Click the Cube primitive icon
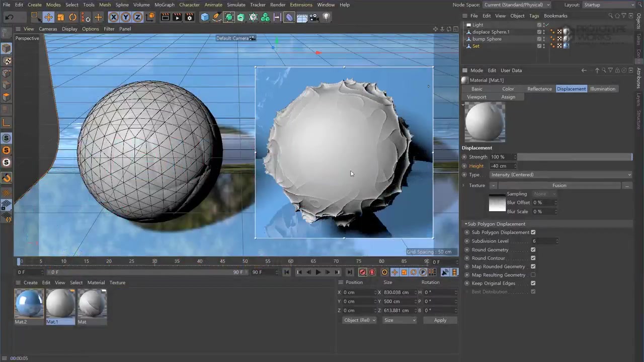The height and width of the screenshot is (362, 644). click(x=205, y=17)
